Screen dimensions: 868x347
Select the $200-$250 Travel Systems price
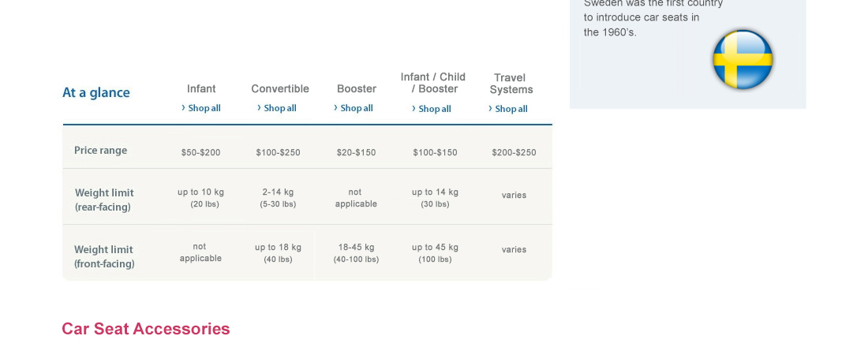[x=514, y=152]
